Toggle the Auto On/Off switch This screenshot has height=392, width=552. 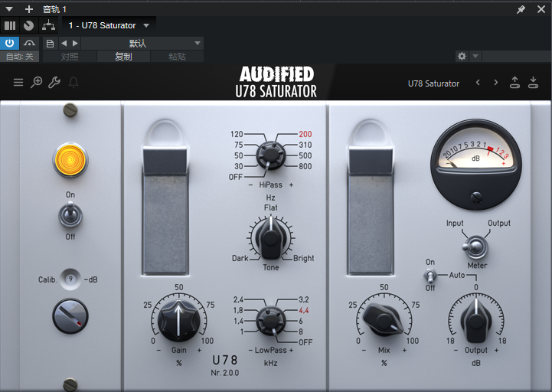pos(430,276)
